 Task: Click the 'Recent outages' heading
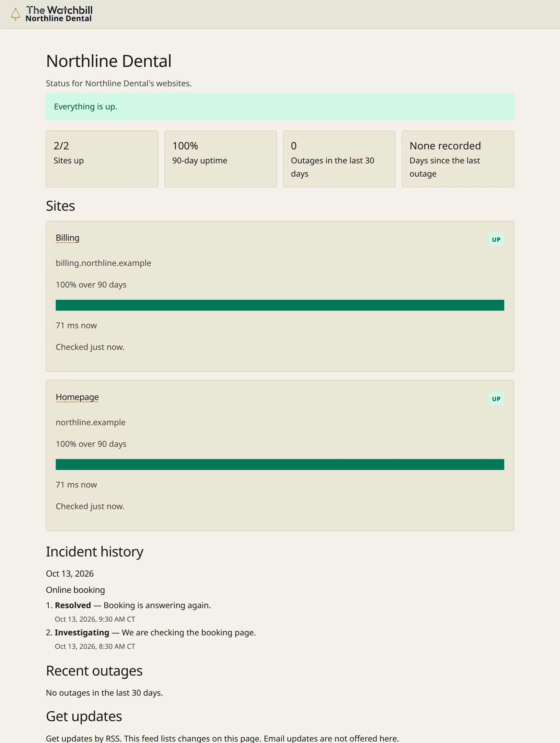94,671
